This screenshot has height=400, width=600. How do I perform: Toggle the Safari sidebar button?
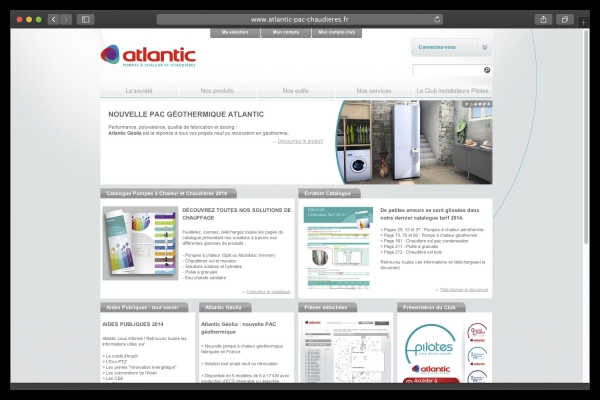pyautogui.click(x=85, y=19)
